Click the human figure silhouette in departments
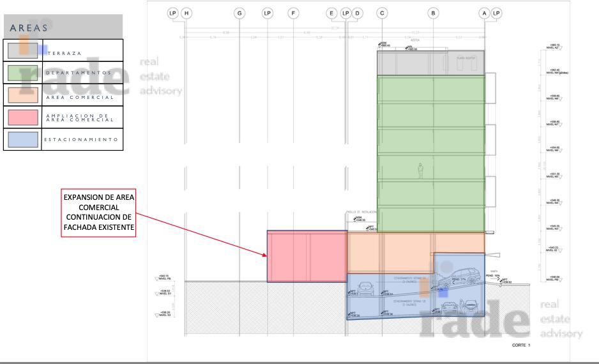This screenshot has height=364, width=599. click(x=421, y=171)
